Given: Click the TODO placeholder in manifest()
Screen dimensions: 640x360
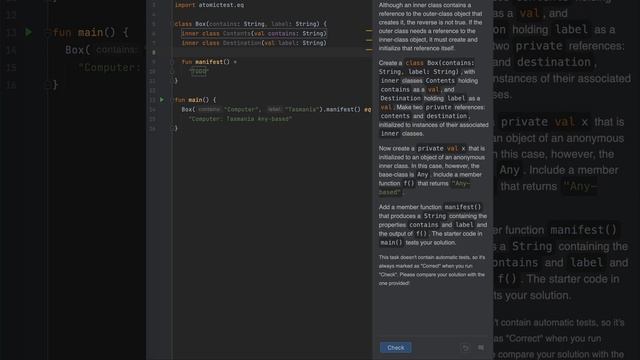Looking at the screenshot, I should tap(199, 71).
